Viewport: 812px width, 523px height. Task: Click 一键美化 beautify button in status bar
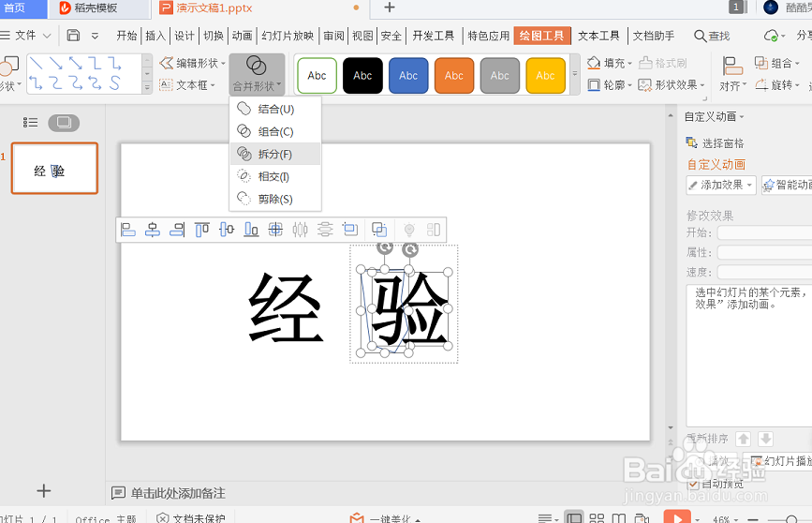385,518
